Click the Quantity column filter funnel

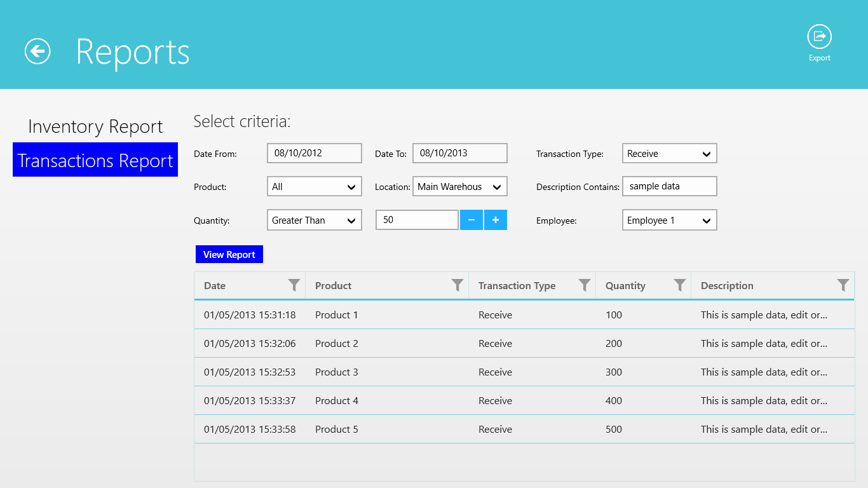pyautogui.click(x=679, y=285)
